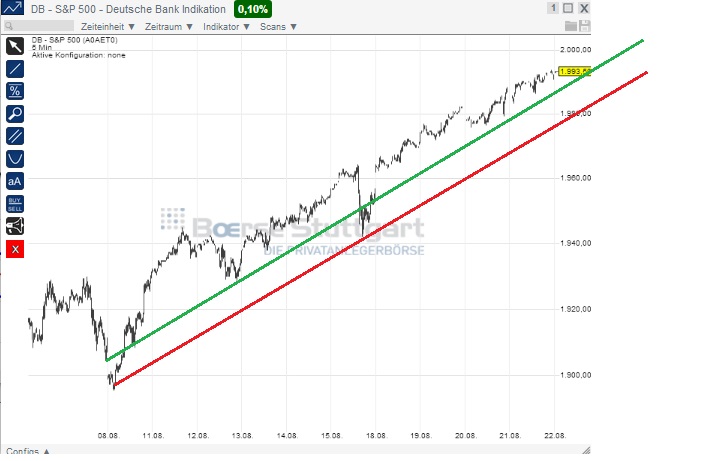703x461 pixels.
Task: Open the Buy/Sell marker tool
Action: [x=15, y=204]
